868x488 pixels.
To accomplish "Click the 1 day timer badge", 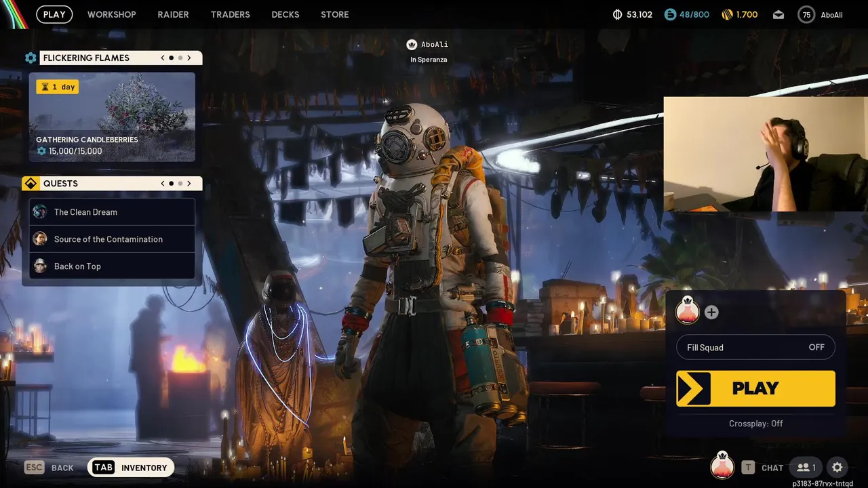I will [x=58, y=87].
